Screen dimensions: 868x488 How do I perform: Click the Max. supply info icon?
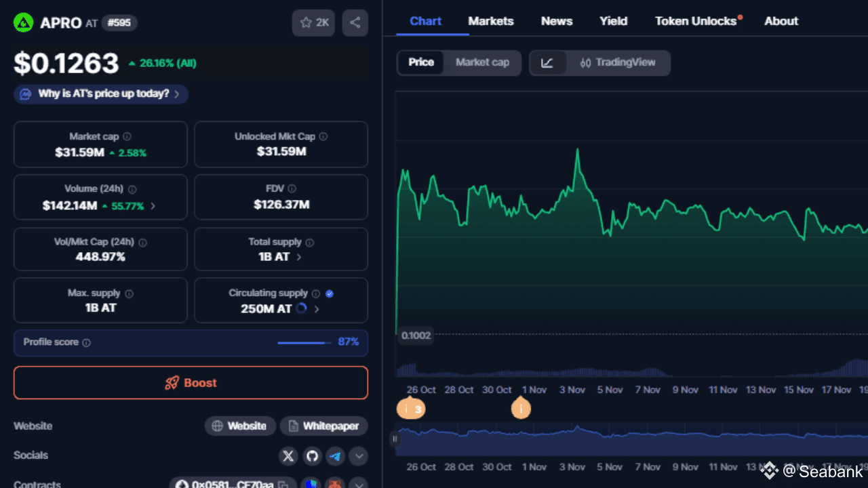pos(129,294)
